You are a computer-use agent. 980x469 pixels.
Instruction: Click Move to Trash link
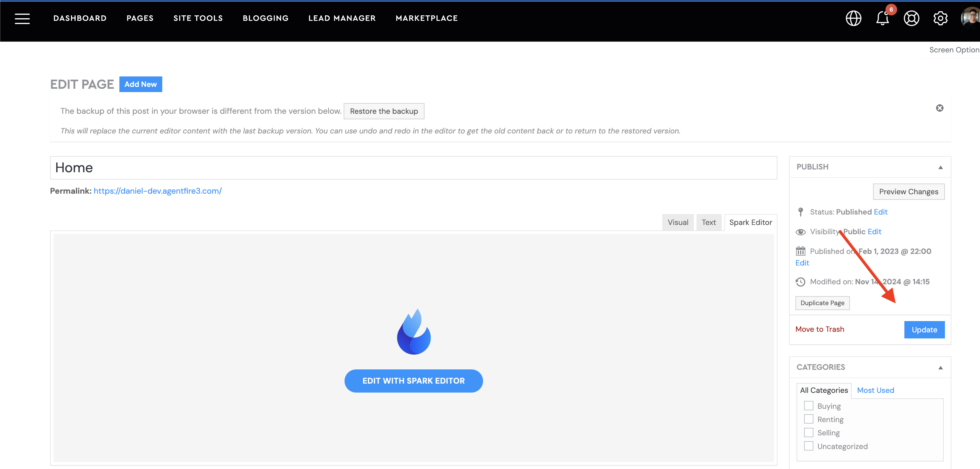point(819,329)
